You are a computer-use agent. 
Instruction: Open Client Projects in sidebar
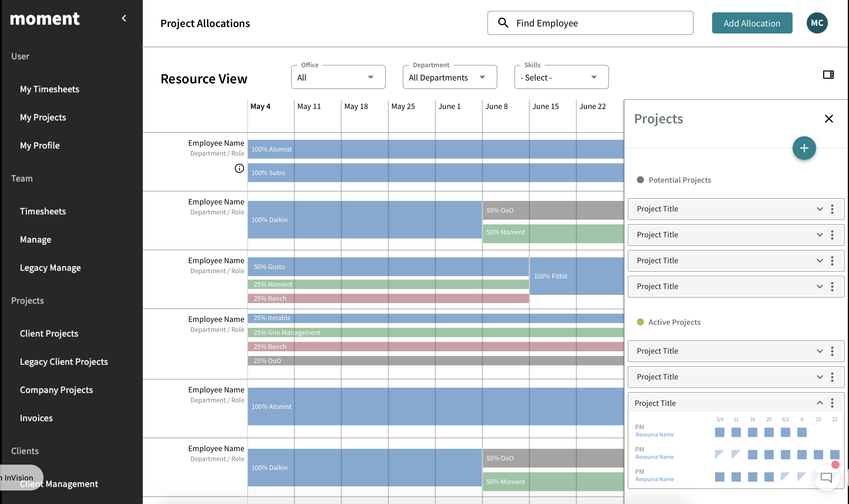pos(49,334)
